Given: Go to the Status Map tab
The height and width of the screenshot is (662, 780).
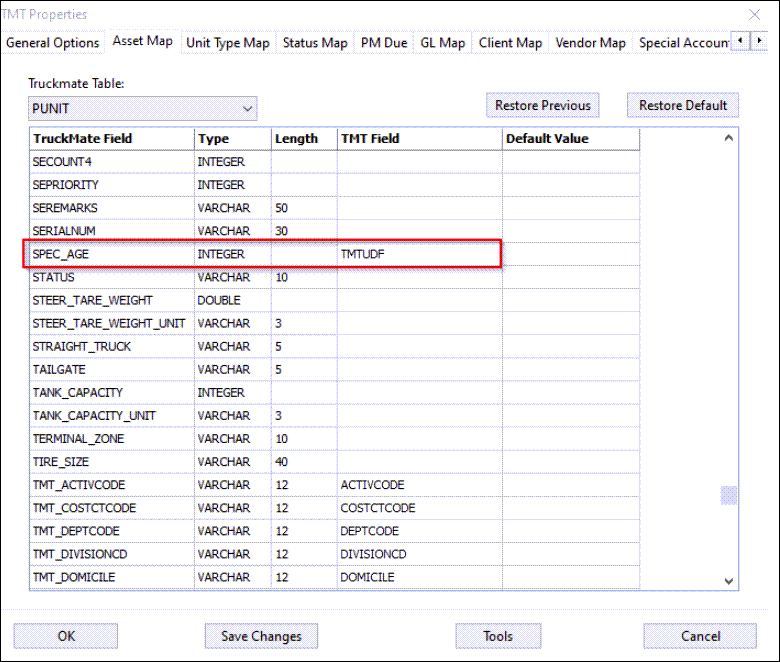Looking at the screenshot, I should [x=315, y=43].
